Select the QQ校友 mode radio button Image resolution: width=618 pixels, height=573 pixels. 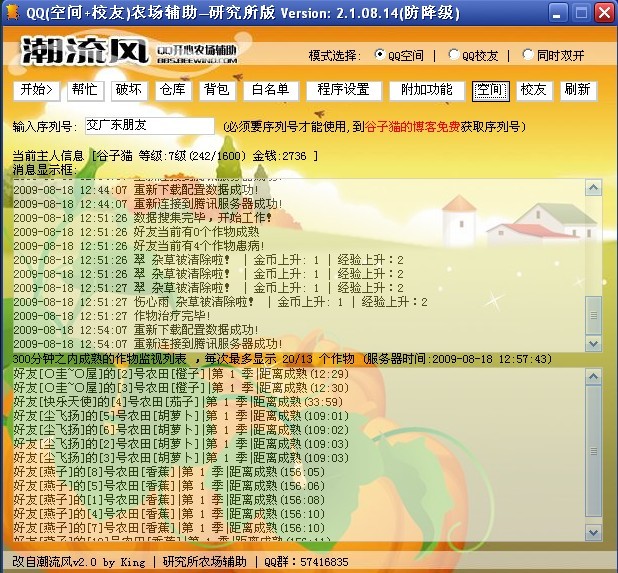click(x=454, y=54)
